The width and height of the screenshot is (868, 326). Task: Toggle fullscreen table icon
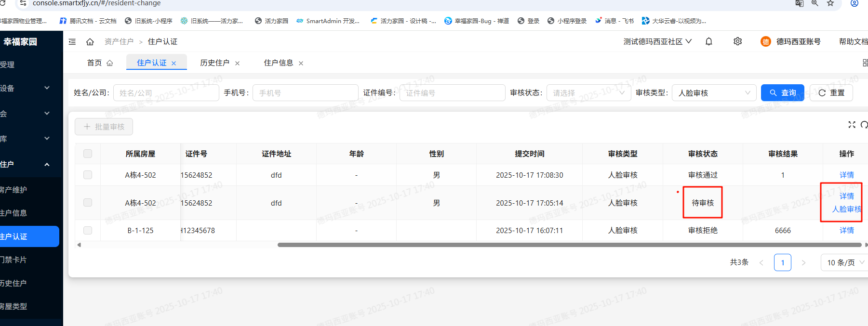click(x=852, y=125)
